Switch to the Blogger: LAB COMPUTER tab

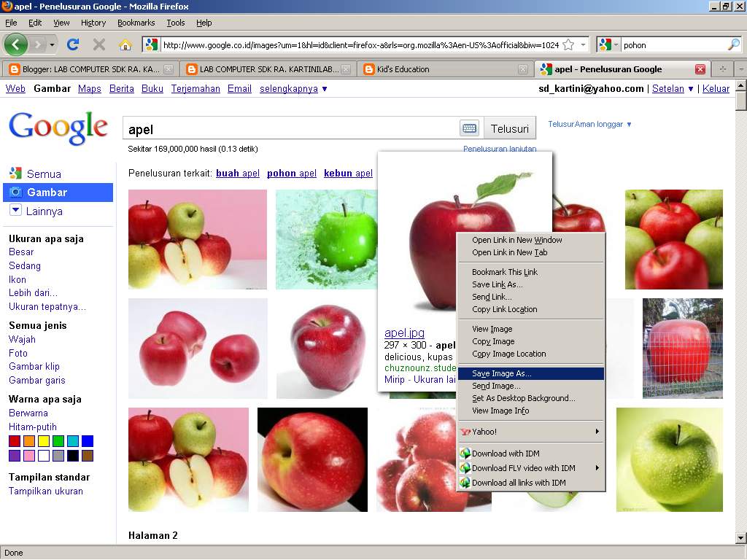[90, 69]
